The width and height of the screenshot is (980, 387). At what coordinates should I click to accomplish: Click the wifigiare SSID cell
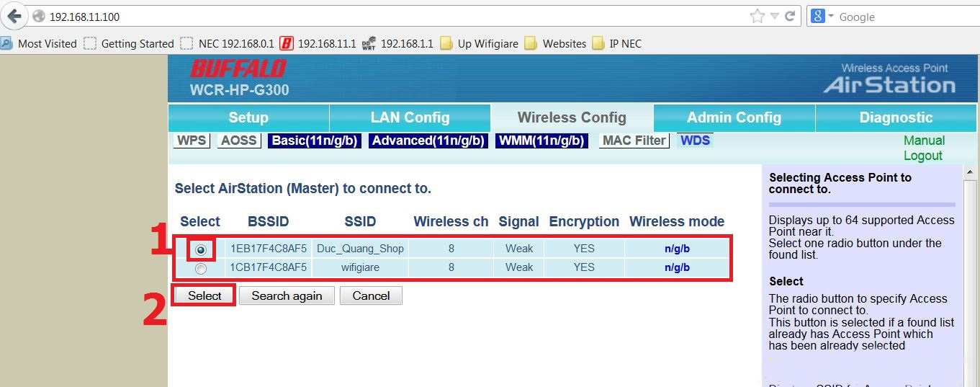pos(360,267)
